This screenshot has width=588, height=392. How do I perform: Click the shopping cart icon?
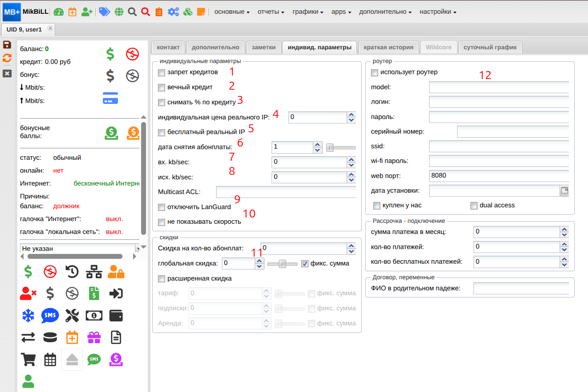click(x=28, y=359)
